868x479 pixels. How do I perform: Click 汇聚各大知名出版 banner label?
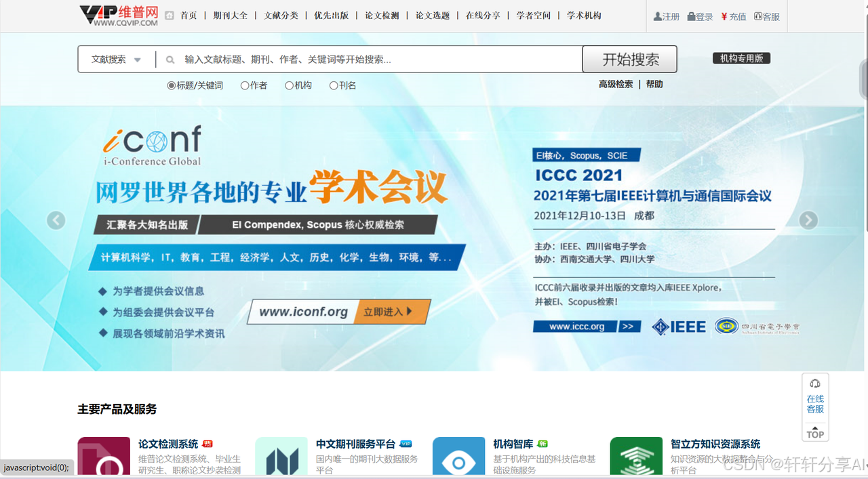pos(147,225)
